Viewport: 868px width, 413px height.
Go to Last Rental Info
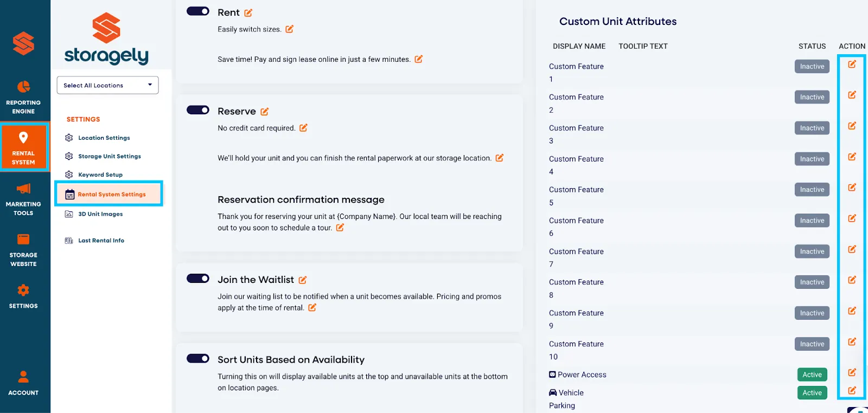(95, 241)
